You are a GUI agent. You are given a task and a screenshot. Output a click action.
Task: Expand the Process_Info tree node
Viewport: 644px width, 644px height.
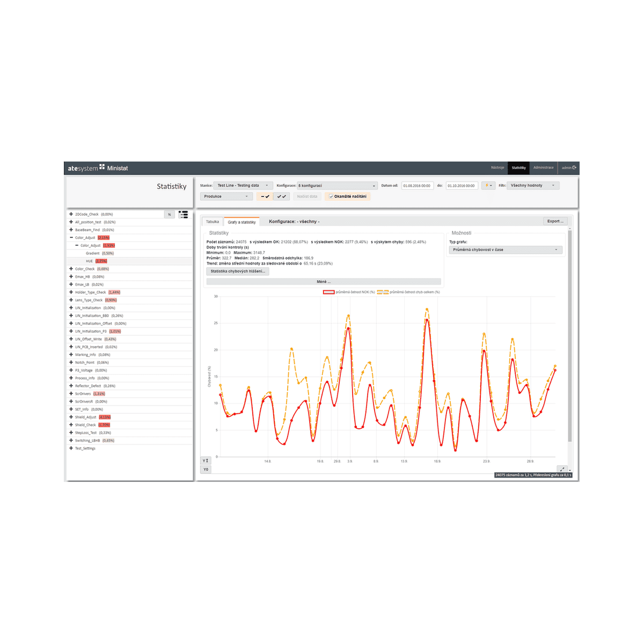71,378
